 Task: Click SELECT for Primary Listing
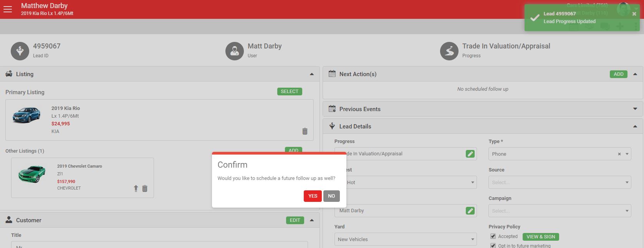point(290,92)
